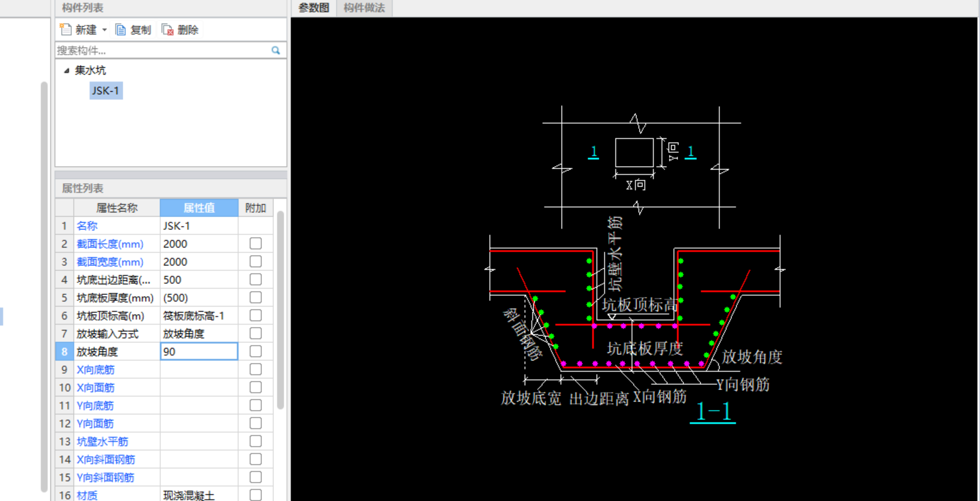Click the Y向斜面钢筋 property name
The width and height of the screenshot is (980, 501).
[x=106, y=478]
